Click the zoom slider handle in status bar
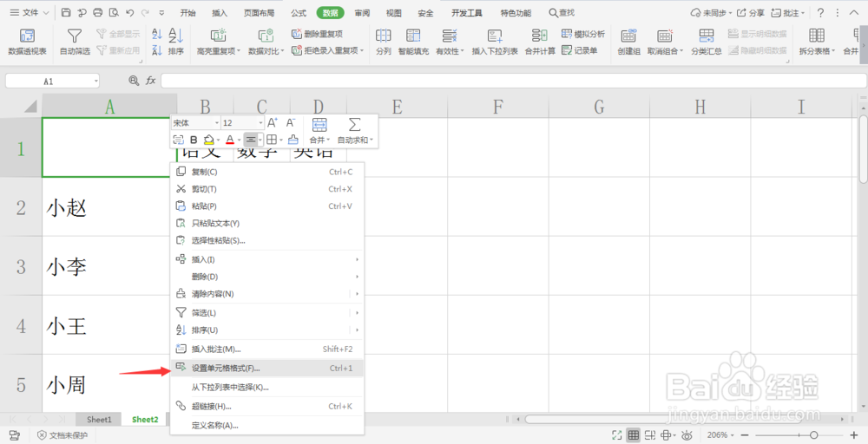The image size is (868, 444). (x=814, y=435)
